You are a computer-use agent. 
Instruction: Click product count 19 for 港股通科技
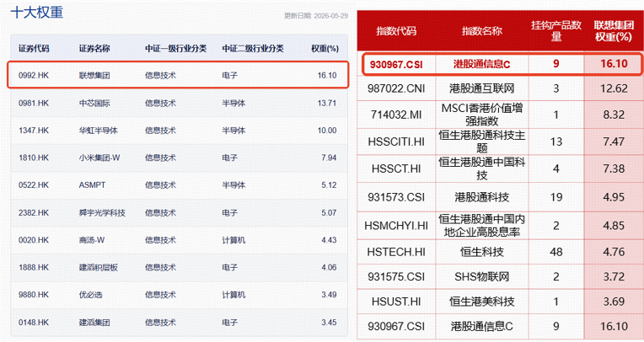556,197
